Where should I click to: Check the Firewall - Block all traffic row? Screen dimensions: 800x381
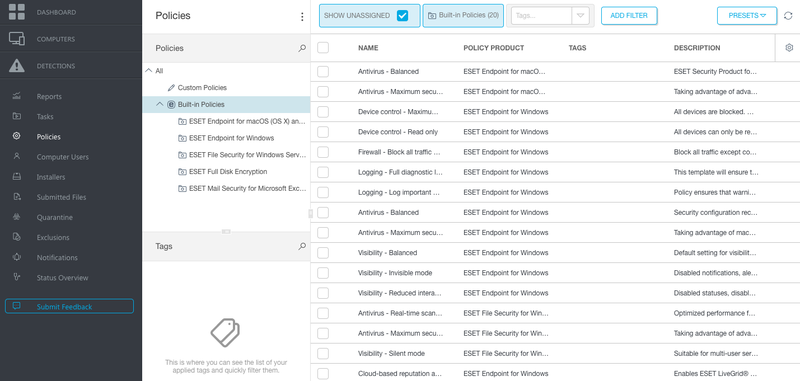323,152
